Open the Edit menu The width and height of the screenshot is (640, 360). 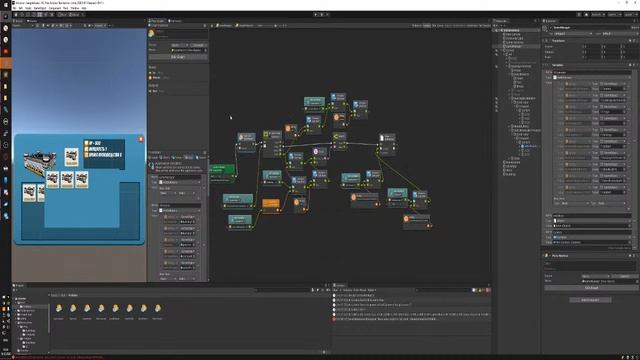tap(20, 8)
